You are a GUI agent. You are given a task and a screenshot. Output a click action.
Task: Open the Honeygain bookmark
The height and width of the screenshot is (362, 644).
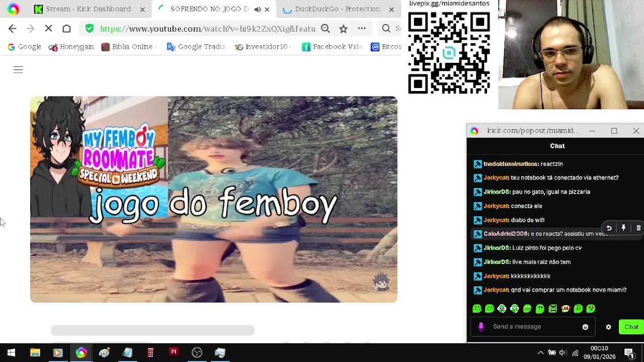click(x=71, y=47)
